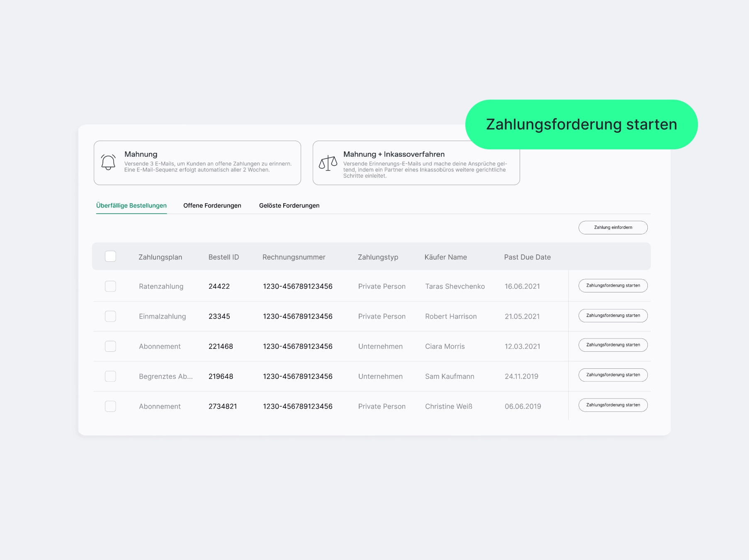Click the Käufer Name column header

point(445,257)
